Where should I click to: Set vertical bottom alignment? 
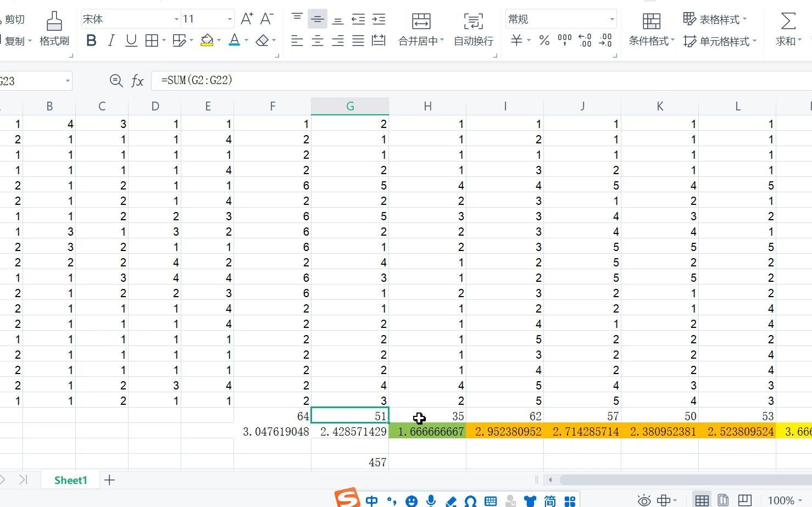pos(338,19)
